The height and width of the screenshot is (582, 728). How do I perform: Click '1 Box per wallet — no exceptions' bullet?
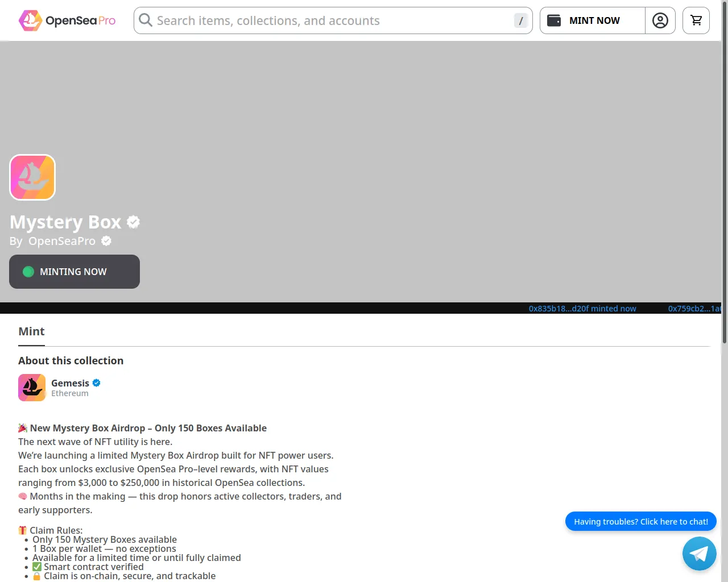(104, 548)
